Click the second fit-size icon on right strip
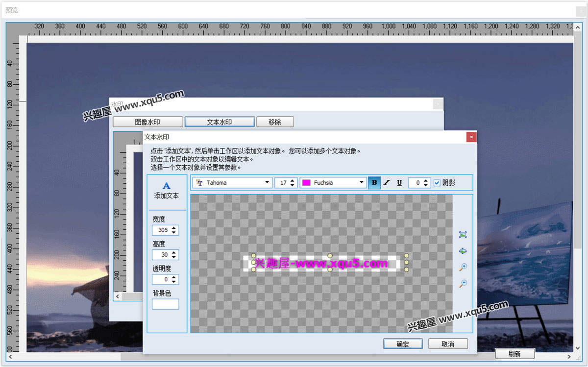The height and width of the screenshot is (367, 588). click(x=463, y=251)
